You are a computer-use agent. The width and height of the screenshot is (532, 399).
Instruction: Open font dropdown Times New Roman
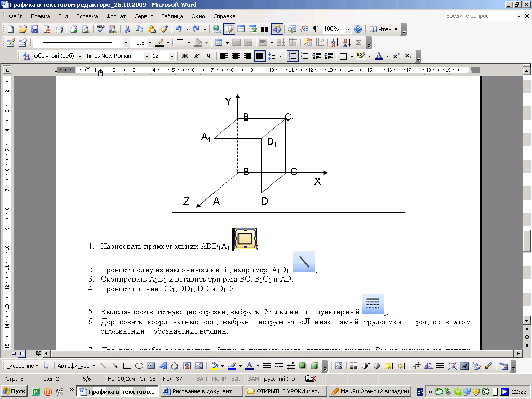pyautogui.click(x=147, y=56)
